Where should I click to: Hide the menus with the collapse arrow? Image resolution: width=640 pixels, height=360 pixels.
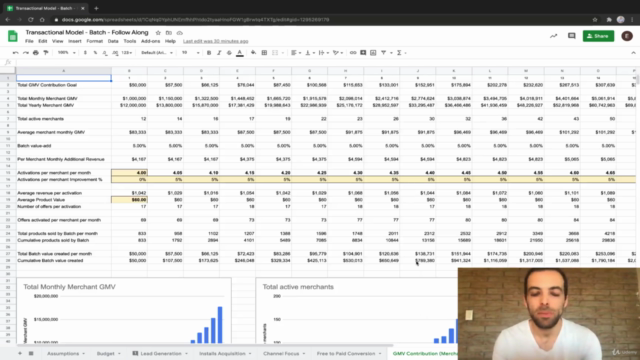633,53
